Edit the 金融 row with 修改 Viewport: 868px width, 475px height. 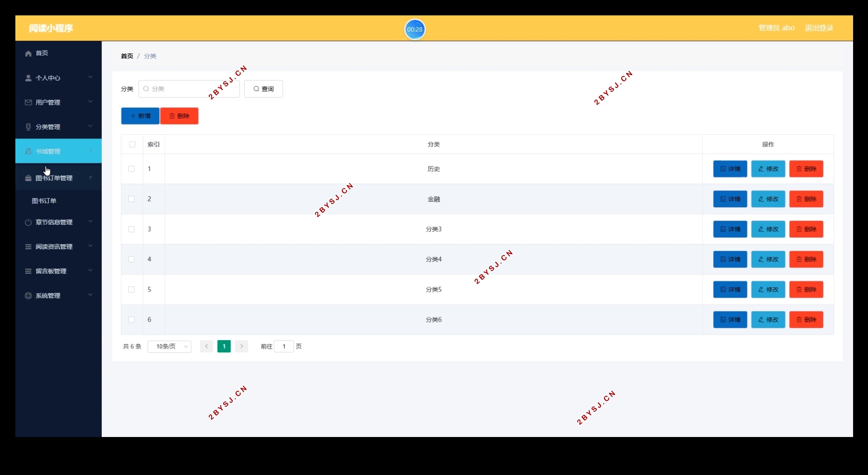tap(768, 199)
